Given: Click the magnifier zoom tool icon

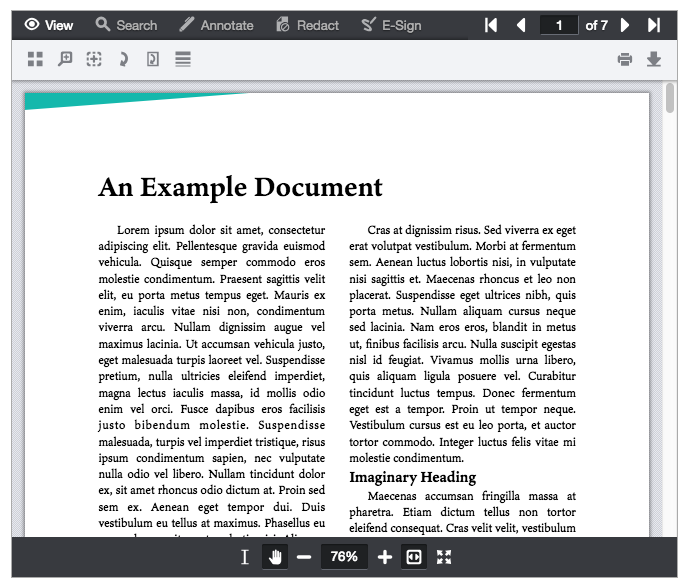Looking at the screenshot, I should (65, 60).
